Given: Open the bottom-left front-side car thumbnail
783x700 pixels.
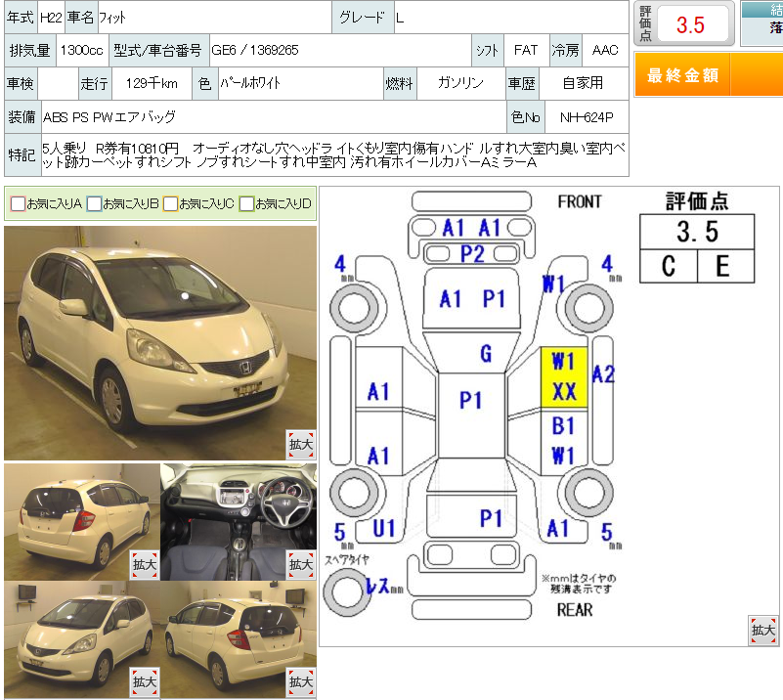Looking at the screenshot, I should pyautogui.click(x=82, y=639).
